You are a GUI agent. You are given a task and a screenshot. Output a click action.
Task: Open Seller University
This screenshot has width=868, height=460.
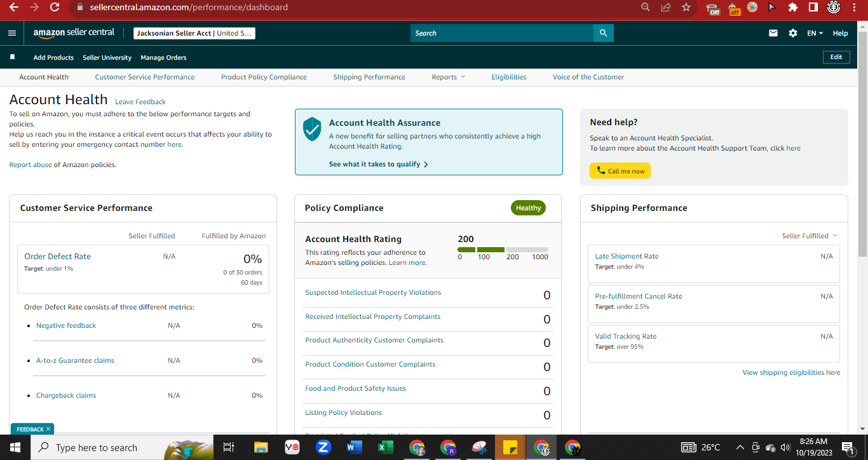107,57
